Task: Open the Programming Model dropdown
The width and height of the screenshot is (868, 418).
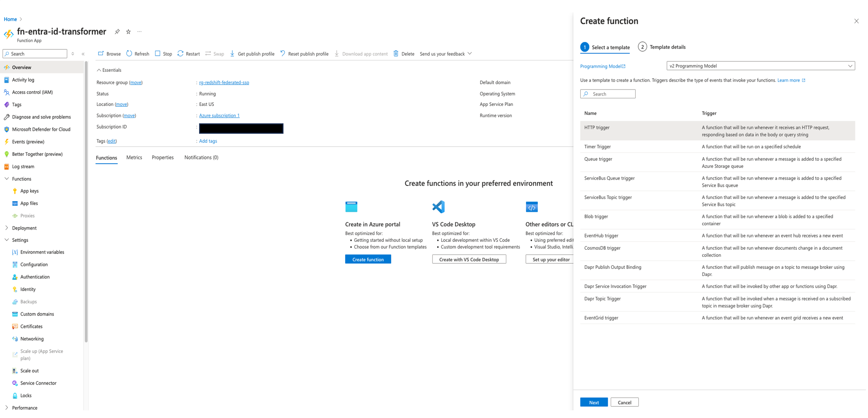Action: tap(760, 66)
